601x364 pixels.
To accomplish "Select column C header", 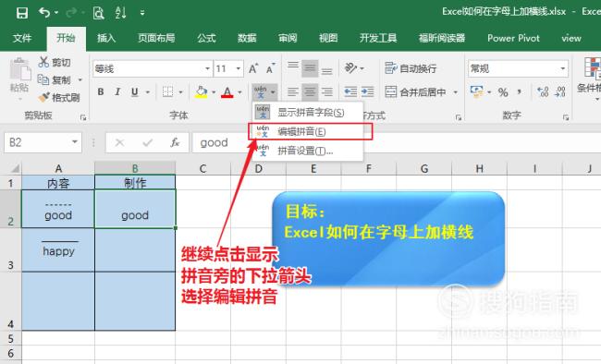I will (202, 168).
